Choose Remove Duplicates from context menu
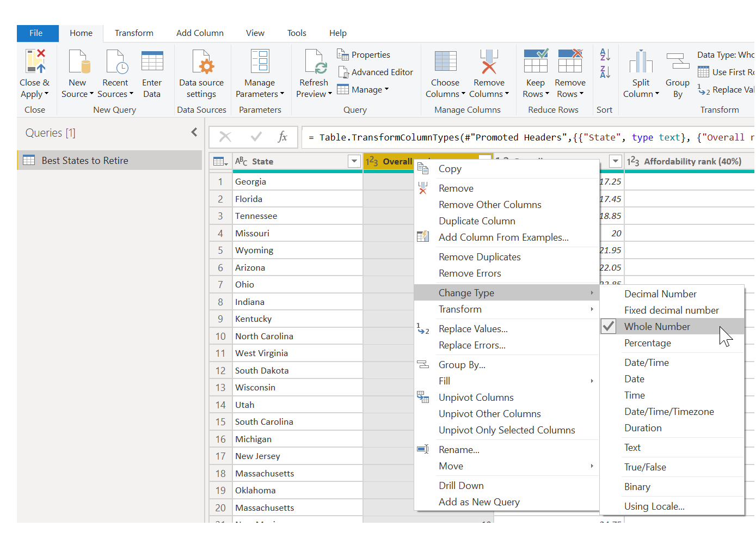Screen dimensions: 756x538 click(480, 257)
